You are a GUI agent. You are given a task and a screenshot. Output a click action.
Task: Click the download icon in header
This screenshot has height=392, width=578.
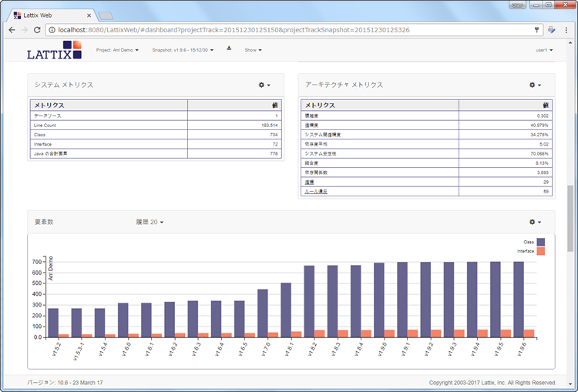229,49
